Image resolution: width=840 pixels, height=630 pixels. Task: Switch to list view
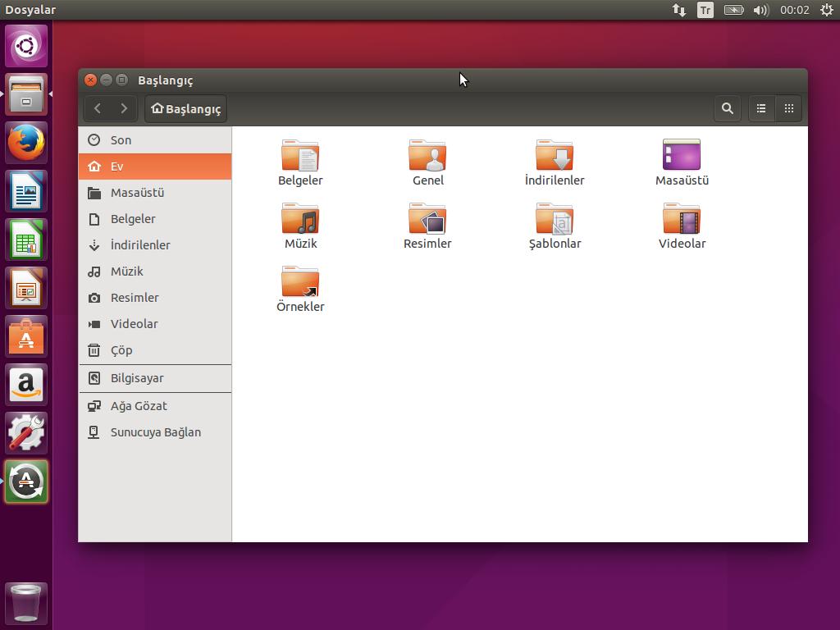point(760,107)
